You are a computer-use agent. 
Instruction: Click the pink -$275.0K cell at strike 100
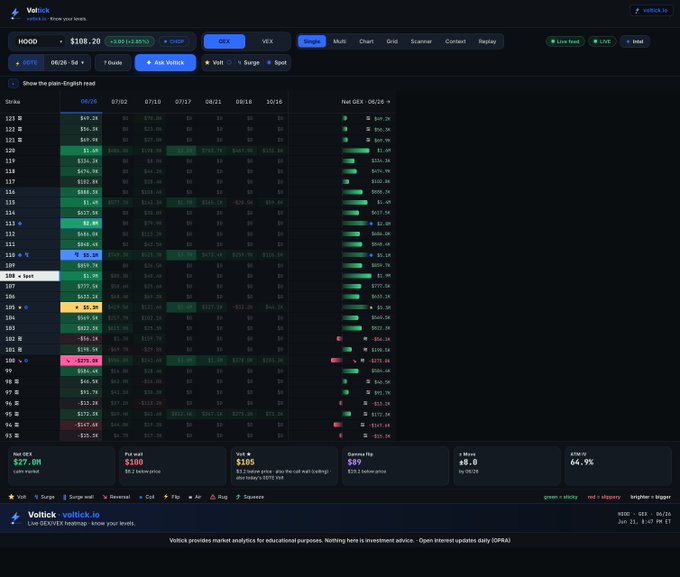[x=81, y=361]
